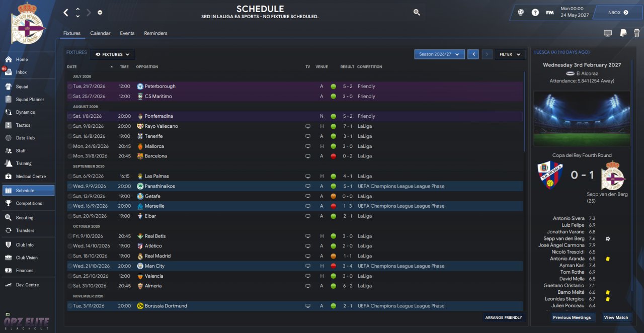Open the help question mark icon
The image size is (644, 333).
535,13
